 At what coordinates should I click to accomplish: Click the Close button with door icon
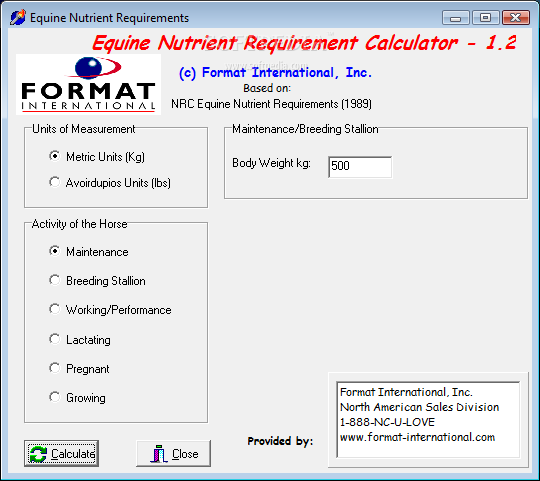pos(174,453)
